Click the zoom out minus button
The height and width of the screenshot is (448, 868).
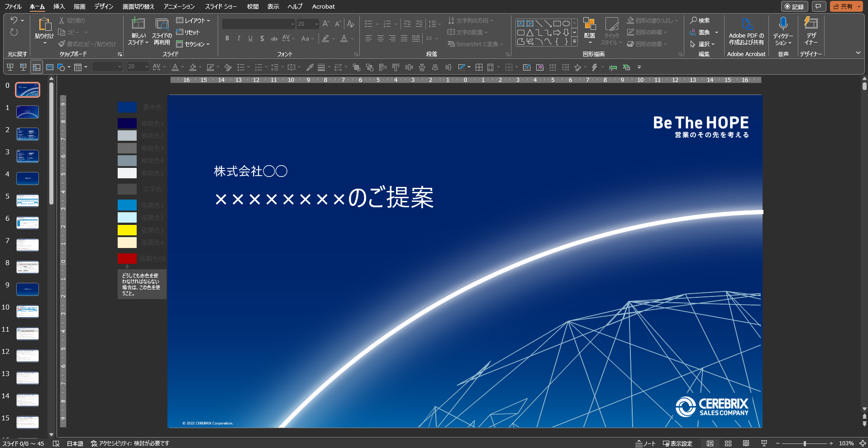coord(778,443)
